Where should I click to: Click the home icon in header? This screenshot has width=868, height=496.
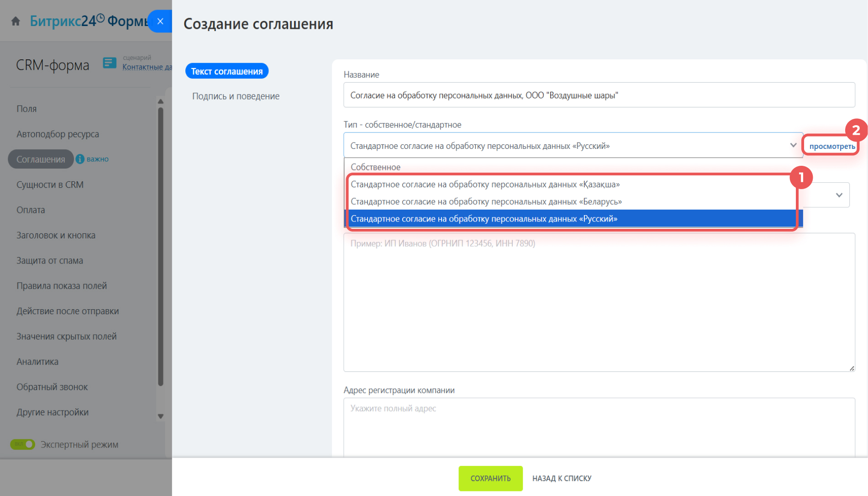point(16,21)
